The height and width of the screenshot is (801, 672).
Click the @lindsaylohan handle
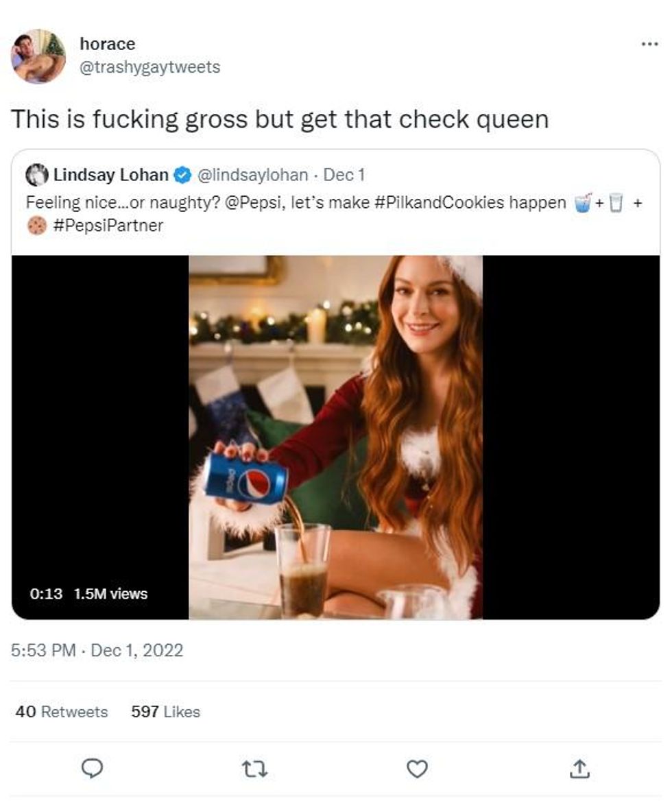[x=252, y=175]
